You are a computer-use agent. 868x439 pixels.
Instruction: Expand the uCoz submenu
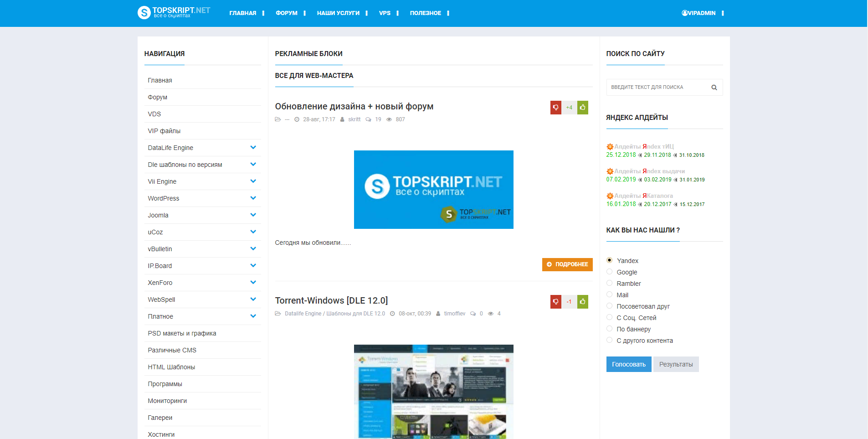253,232
